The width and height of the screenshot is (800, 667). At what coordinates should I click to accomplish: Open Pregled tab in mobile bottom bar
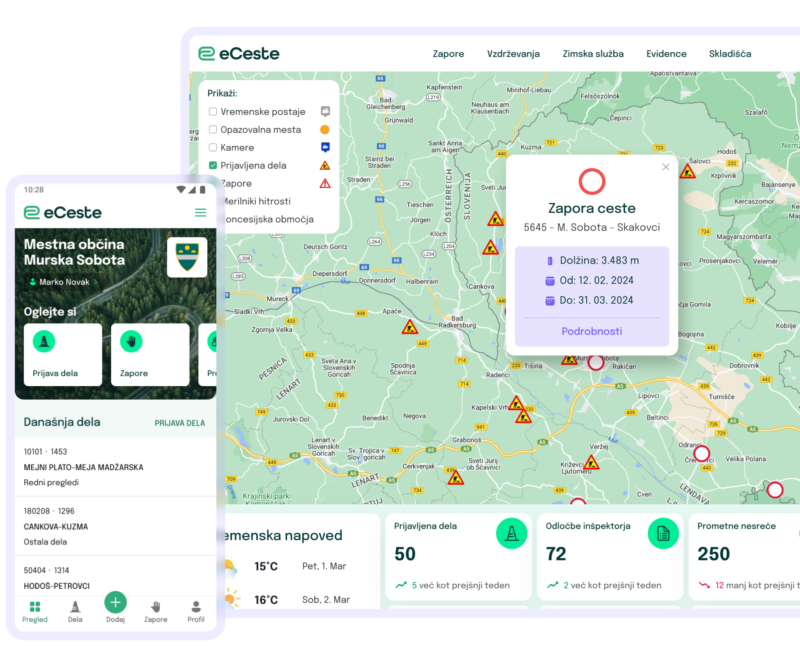coord(34,611)
